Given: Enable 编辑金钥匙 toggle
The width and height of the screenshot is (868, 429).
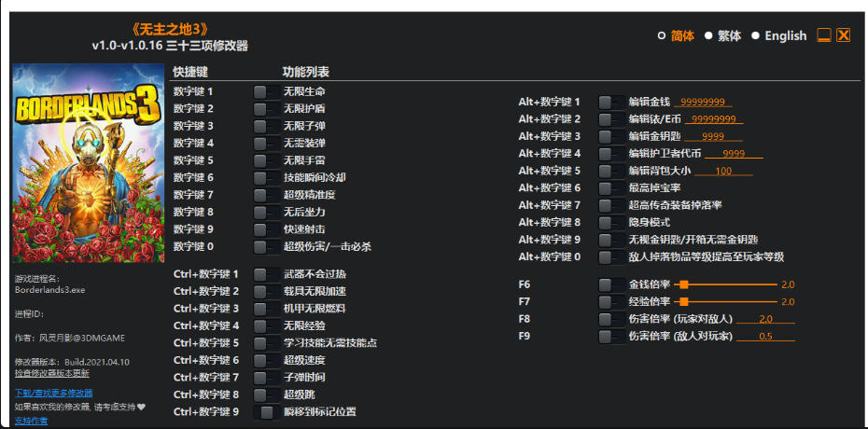Looking at the screenshot, I should point(611,136).
